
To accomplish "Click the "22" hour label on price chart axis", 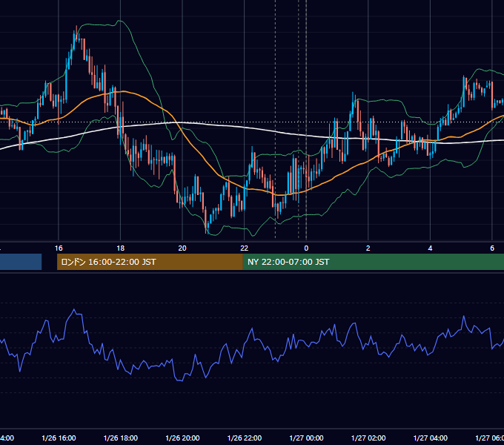I will pos(245,248).
